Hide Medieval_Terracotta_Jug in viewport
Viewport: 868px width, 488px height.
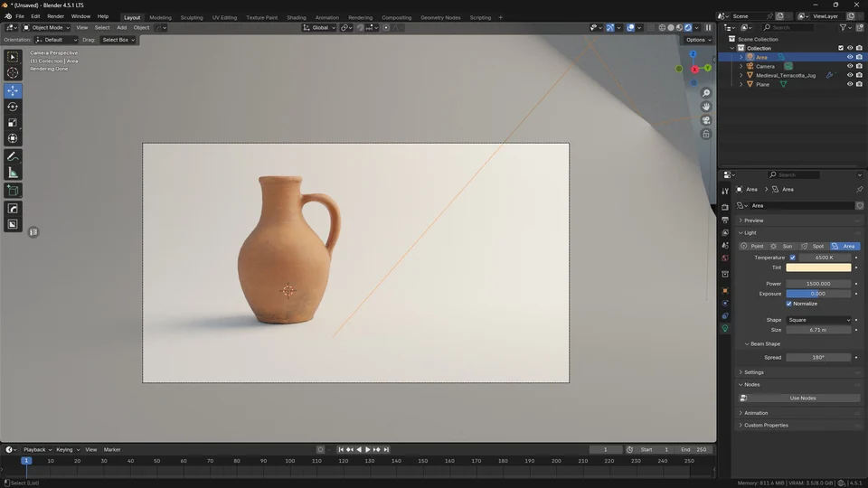(850, 75)
